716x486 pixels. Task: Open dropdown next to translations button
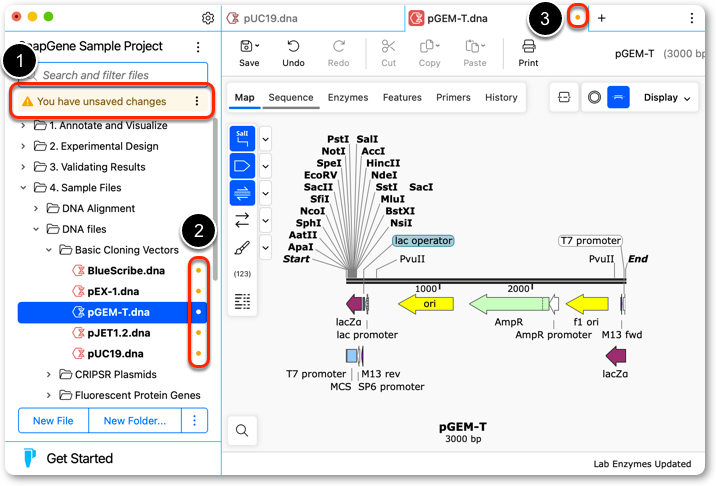(x=265, y=221)
